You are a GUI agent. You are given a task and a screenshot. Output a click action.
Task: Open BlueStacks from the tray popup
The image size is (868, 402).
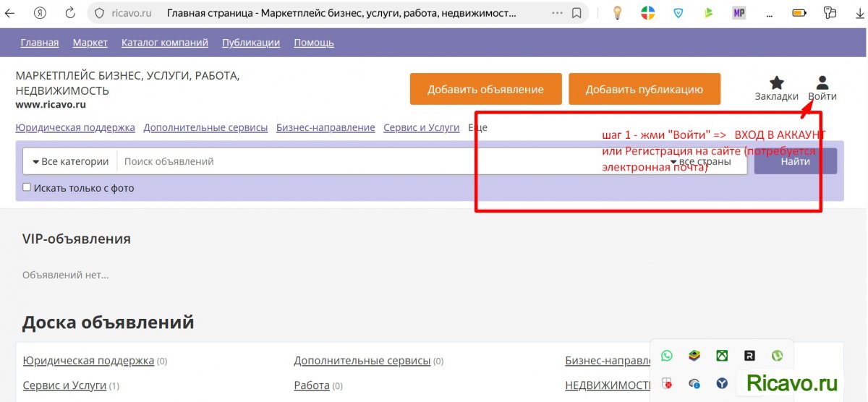(694, 356)
